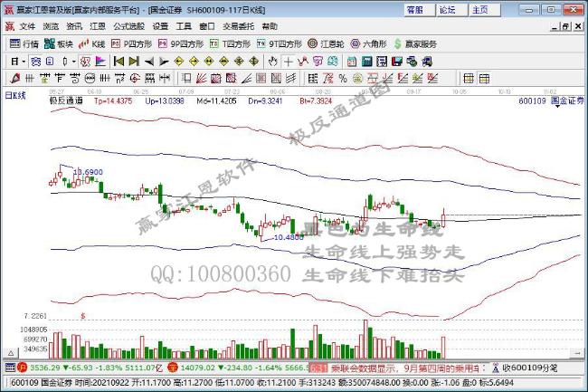The height and width of the screenshot is (392, 588).
Task: Open 赢家服务 with dollar icon
Action: click(415, 43)
